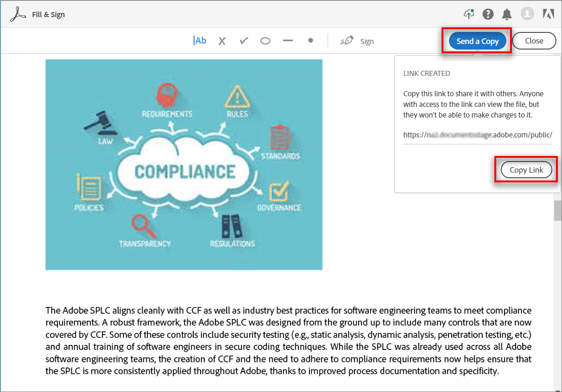Screen dimensions: 562x392
Task: Select the checkmark tool
Action: pyautogui.click(x=244, y=41)
